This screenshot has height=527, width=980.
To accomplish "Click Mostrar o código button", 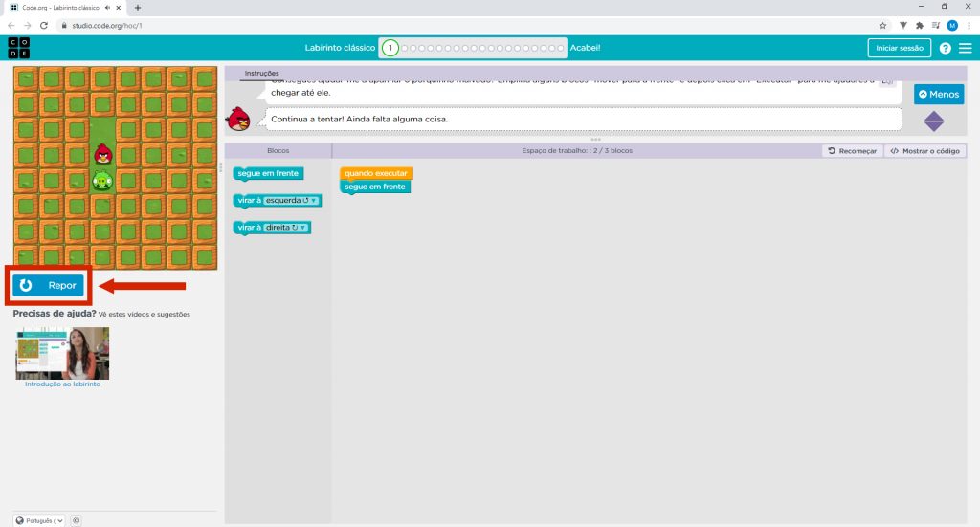I will coord(925,151).
